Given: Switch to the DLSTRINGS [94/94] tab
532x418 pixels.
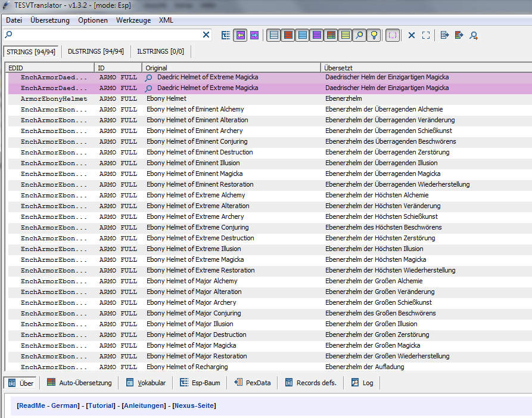Looking at the screenshot, I should click(x=95, y=51).
